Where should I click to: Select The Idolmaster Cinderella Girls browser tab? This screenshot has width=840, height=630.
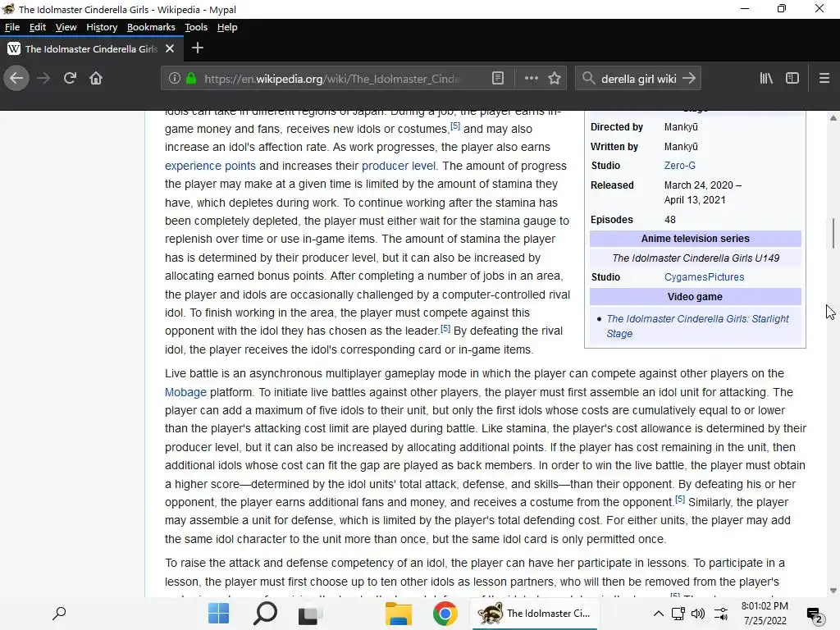click(91, 48)
